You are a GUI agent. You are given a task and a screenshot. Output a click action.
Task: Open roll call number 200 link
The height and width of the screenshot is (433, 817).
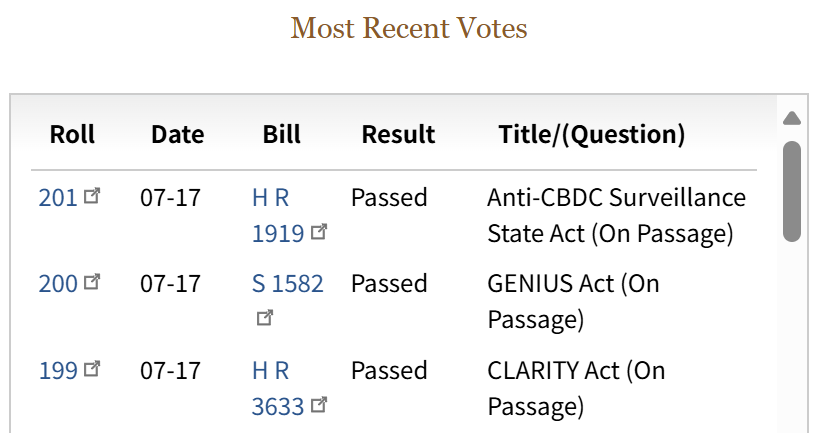(58, 284)
